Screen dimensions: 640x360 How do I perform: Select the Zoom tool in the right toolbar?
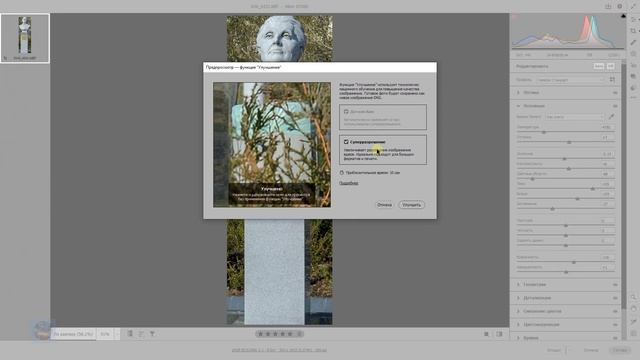click(x=633, y=297)
